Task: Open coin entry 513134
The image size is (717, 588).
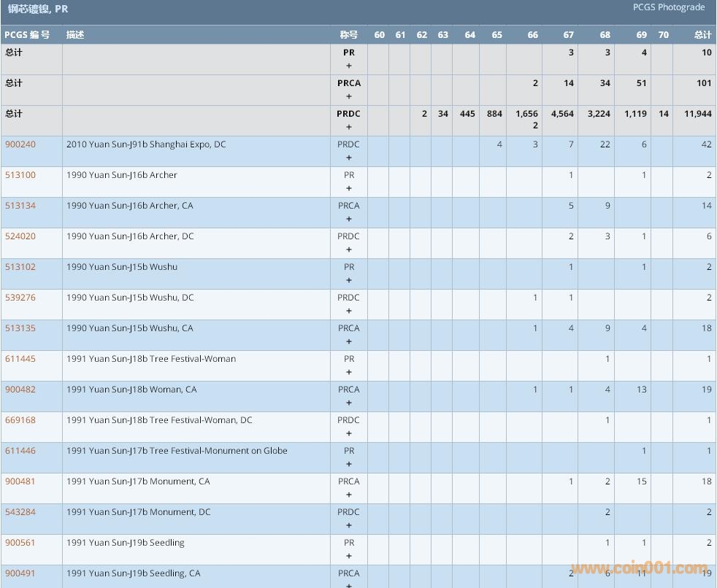Action: (x=20, y=206)
